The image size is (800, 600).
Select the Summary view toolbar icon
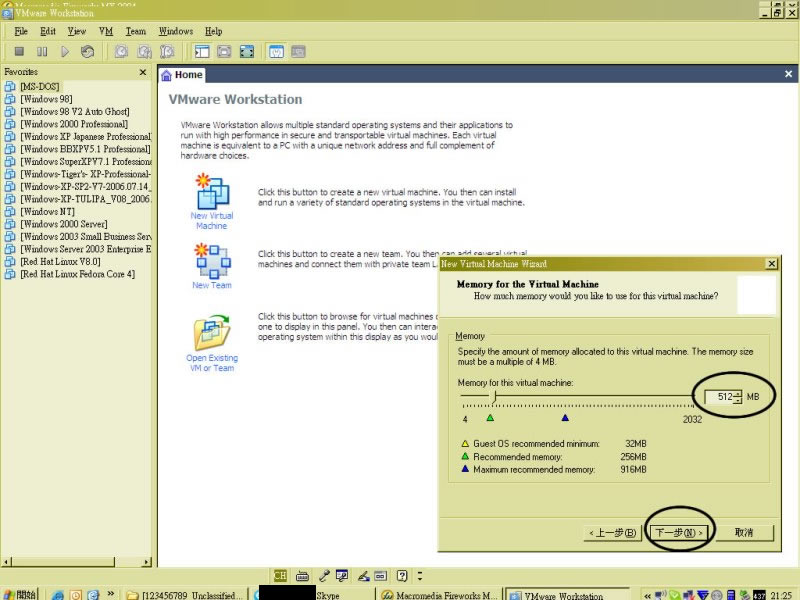[x=276, y=52]
